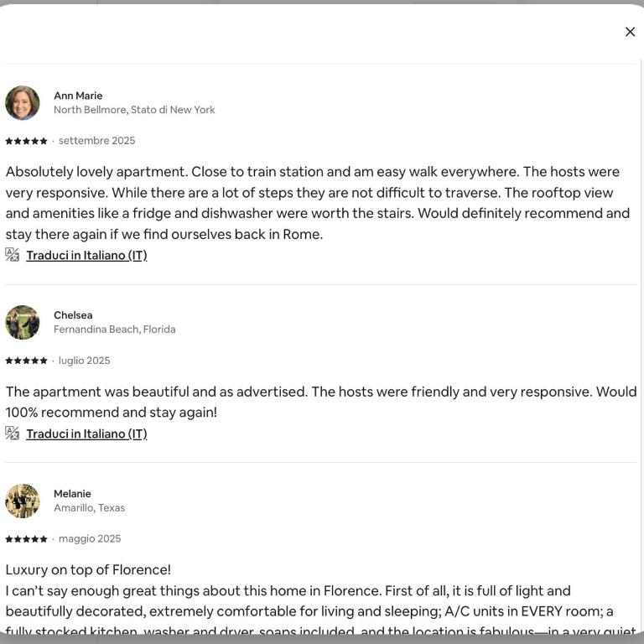Click the location Fernandina Beach, Florida

click(x=115, y=330)
